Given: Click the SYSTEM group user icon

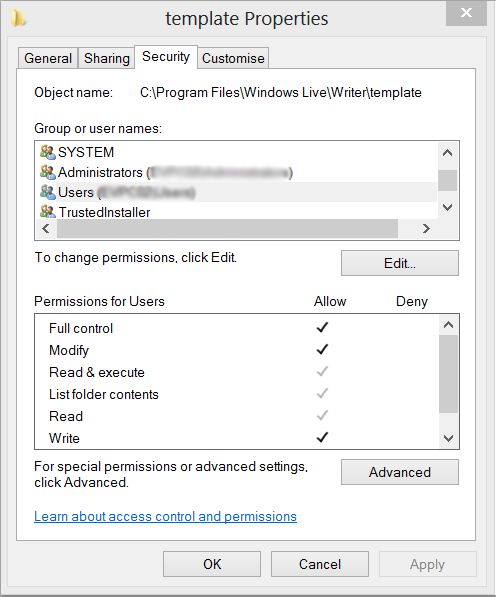Looking at the screenshot, I should [x=48, y=152].
